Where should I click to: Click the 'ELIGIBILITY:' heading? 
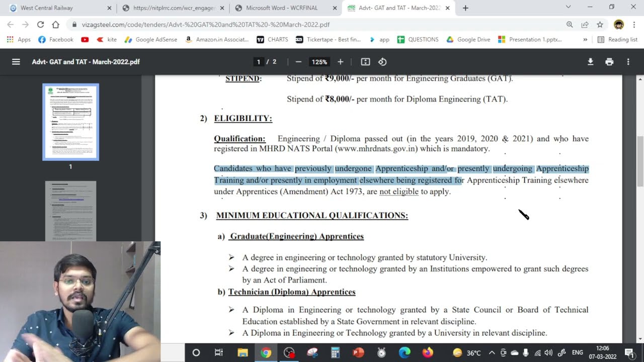pyautogui.click(x=243, y=119)
